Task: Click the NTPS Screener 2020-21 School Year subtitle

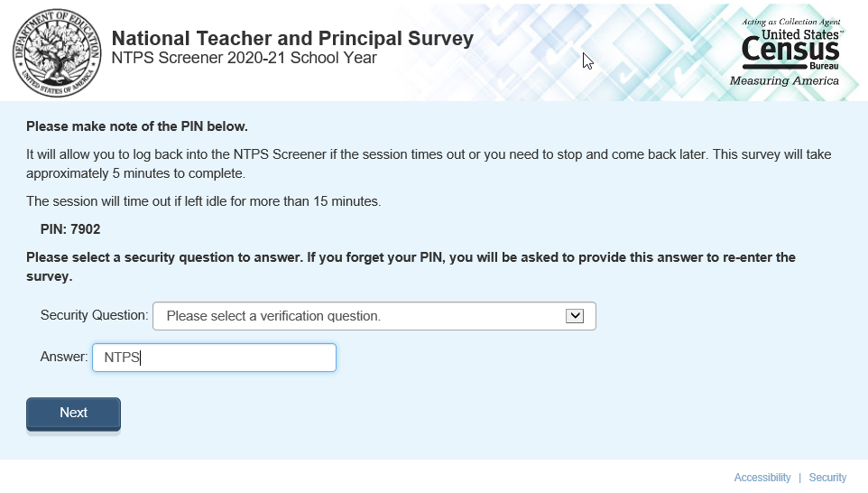Action: coord(244,59)
